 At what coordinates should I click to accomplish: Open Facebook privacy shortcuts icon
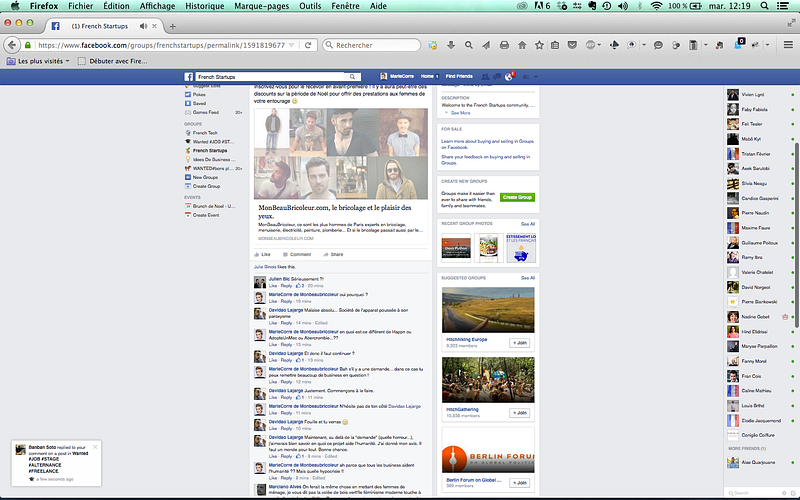pos(526,77)
